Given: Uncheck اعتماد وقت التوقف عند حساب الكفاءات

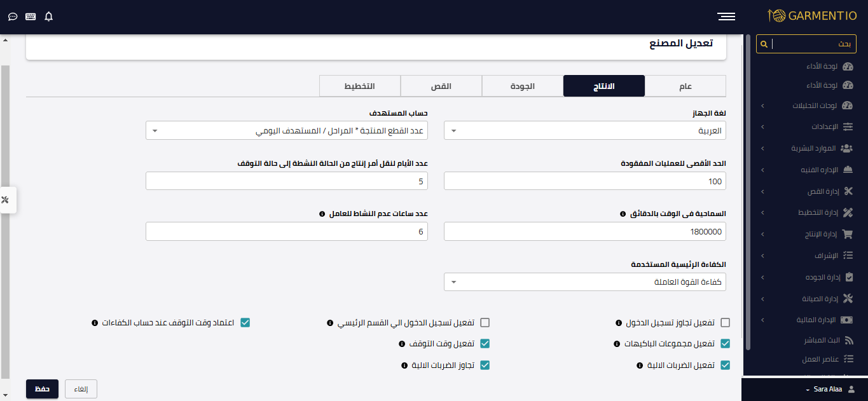Looking at the screenshot, I should click(245, 323).
